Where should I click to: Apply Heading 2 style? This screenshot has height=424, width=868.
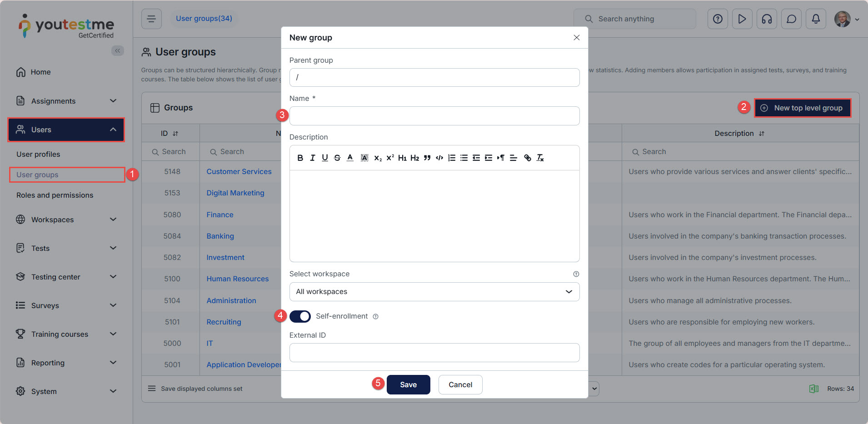[x=414, y=158]
